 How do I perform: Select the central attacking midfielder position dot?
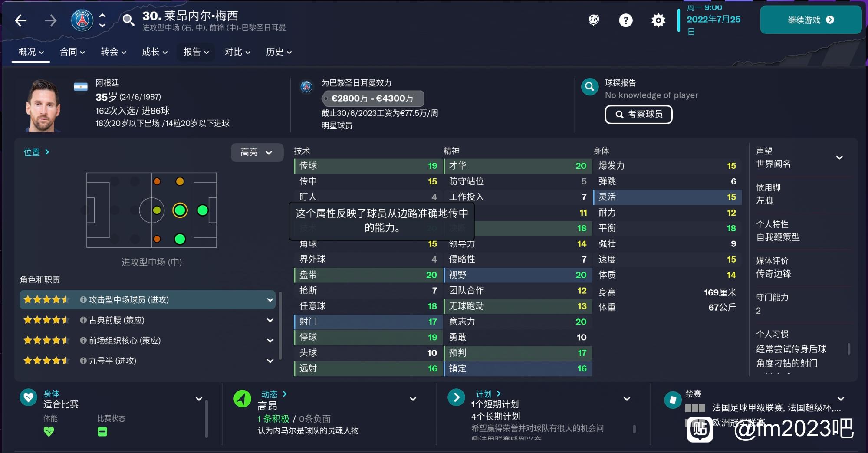[180, 210]
